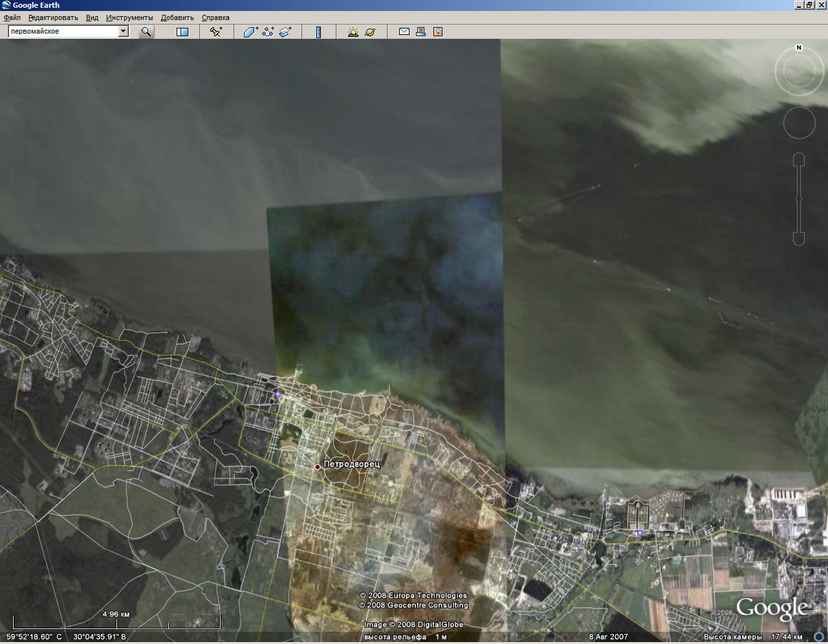
Task: Select the add polygon tool
Action: tap(251, 32)
